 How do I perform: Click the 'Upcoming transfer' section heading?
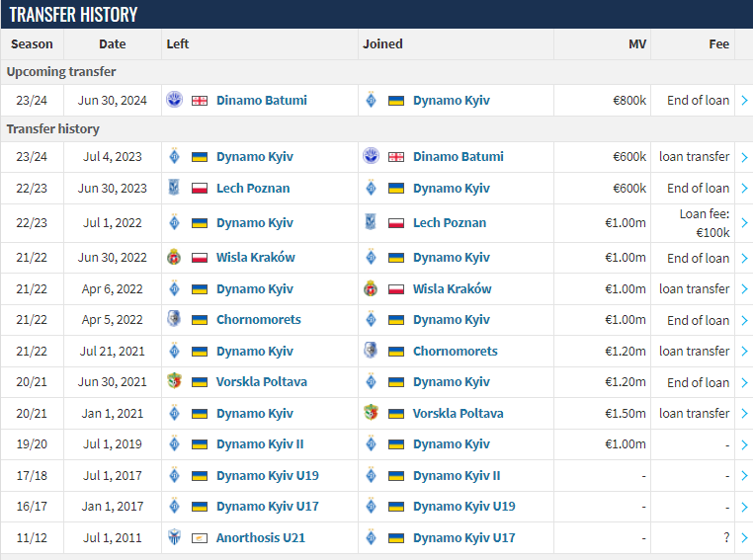(x=61, y=71)
